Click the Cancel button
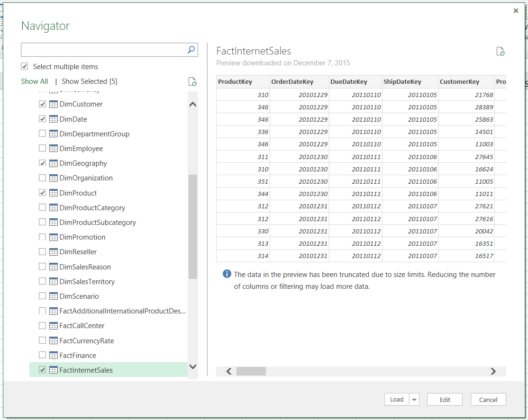Screen dimensions: 528x420 (488, 400)
